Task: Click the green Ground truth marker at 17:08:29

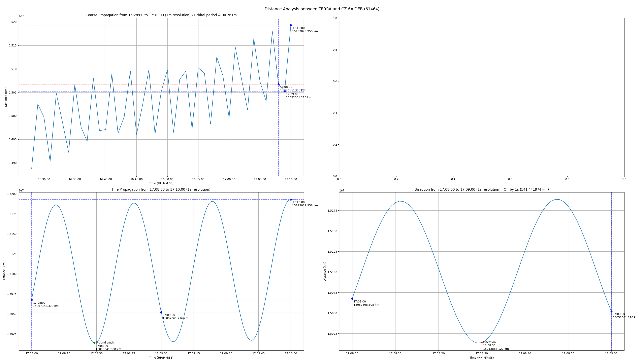Action: click(x=94, y=343)
